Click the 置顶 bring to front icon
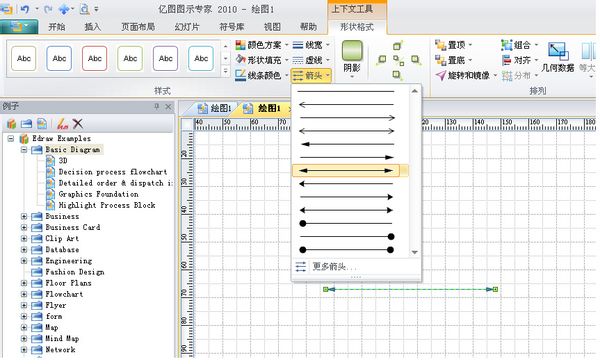Viewport: 600px width, 364px height. click(441, 45)
